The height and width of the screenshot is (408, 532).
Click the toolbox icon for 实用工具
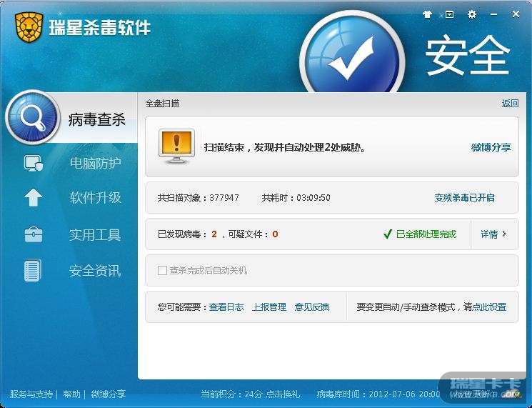tap(34, 234)
